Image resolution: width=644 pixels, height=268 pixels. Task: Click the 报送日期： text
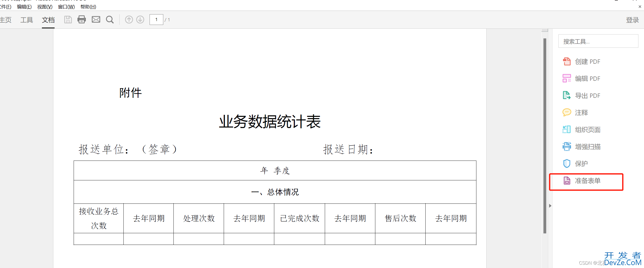tap(348, 149)
